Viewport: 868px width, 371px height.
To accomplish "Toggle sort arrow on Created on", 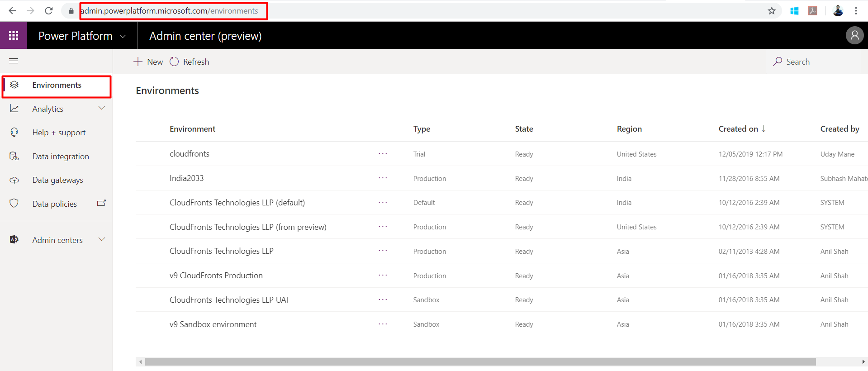I will coord(764,128).
